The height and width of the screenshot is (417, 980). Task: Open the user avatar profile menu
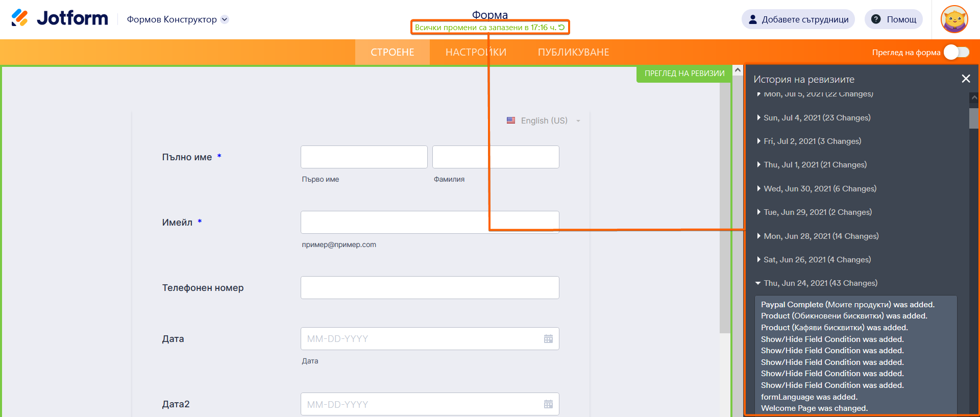(954, 19)
